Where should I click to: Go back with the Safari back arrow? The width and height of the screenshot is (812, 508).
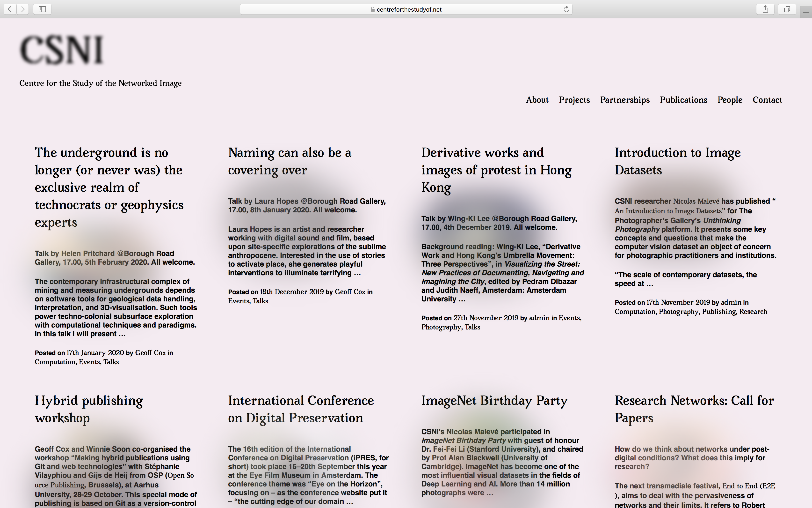click(x=10, y=9)
